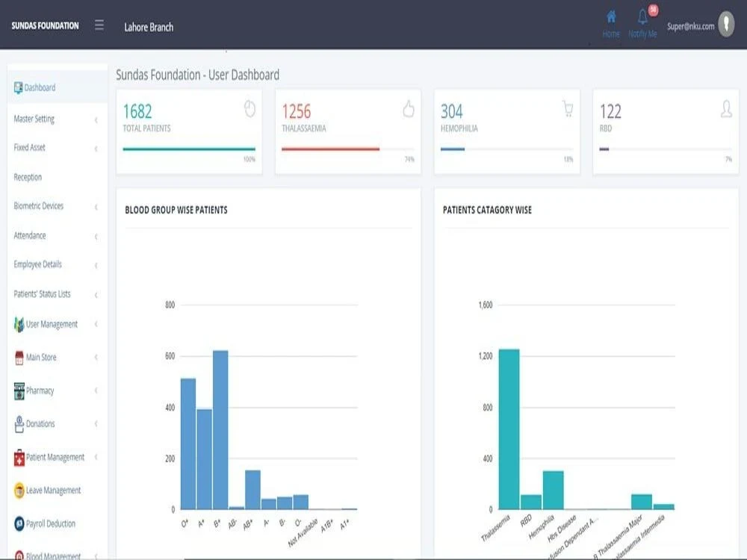This screenshot has width=747, height=560.
Task: Click the Leave Management label
Action: (53, 491)
